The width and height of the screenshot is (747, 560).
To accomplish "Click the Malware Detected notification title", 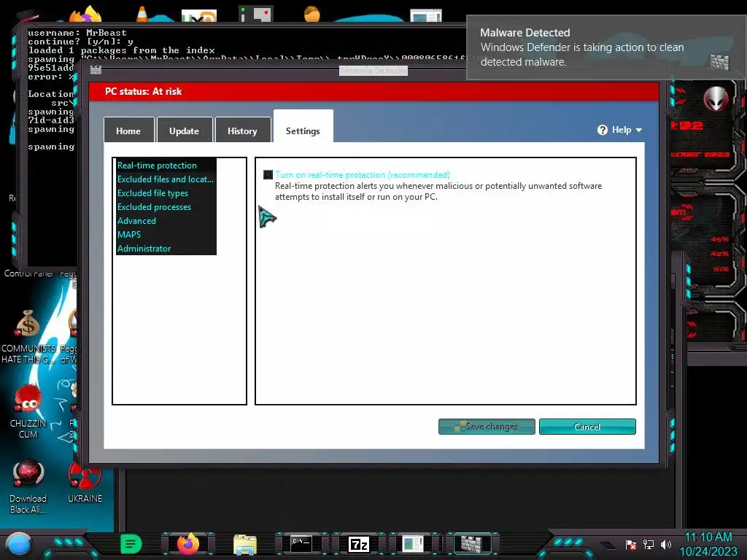I will pos(525,32).
